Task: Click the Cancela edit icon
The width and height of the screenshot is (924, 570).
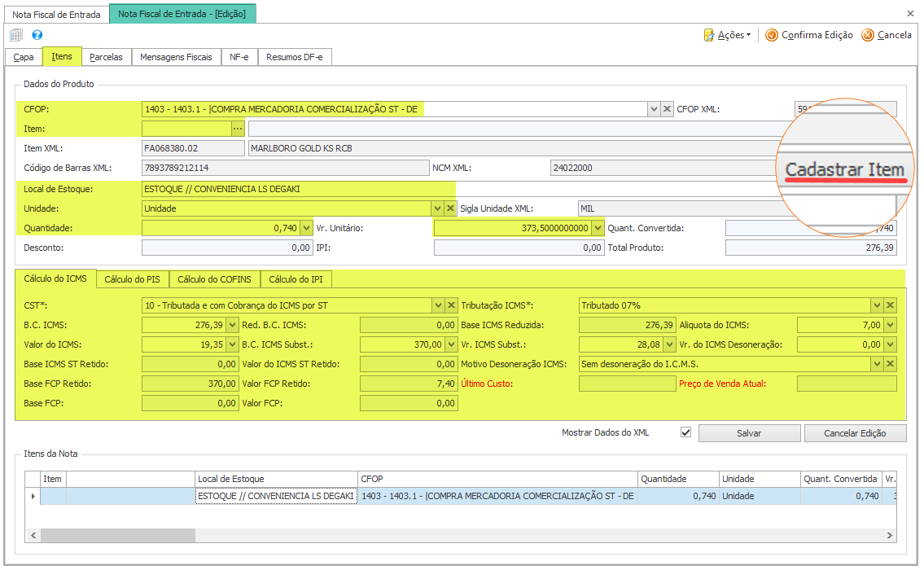Action: pyautogui.click(x=868, y=35)
